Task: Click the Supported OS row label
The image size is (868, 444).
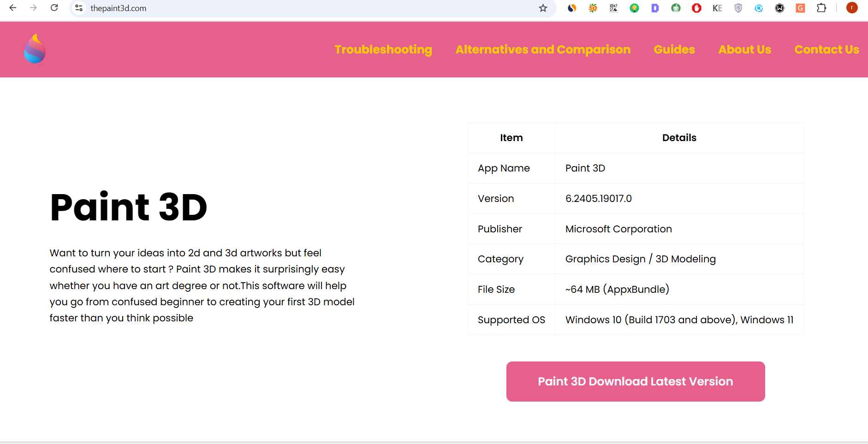Action: 511,320
